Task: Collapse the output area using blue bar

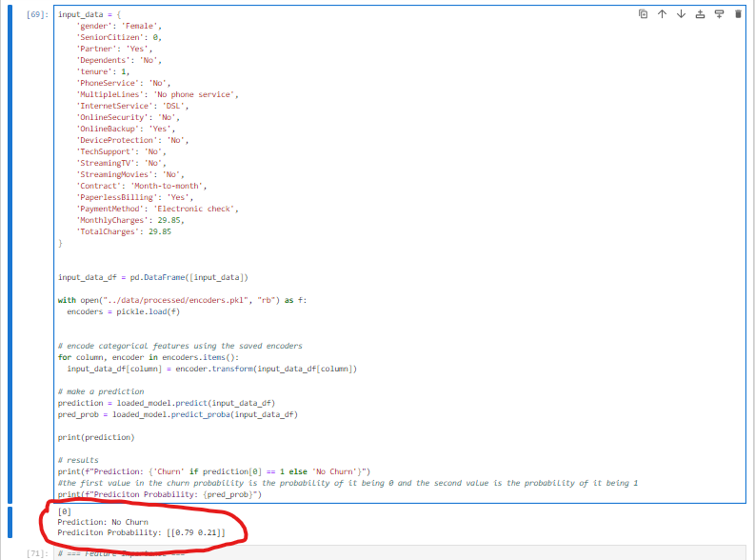Action: tap(10, 522)
